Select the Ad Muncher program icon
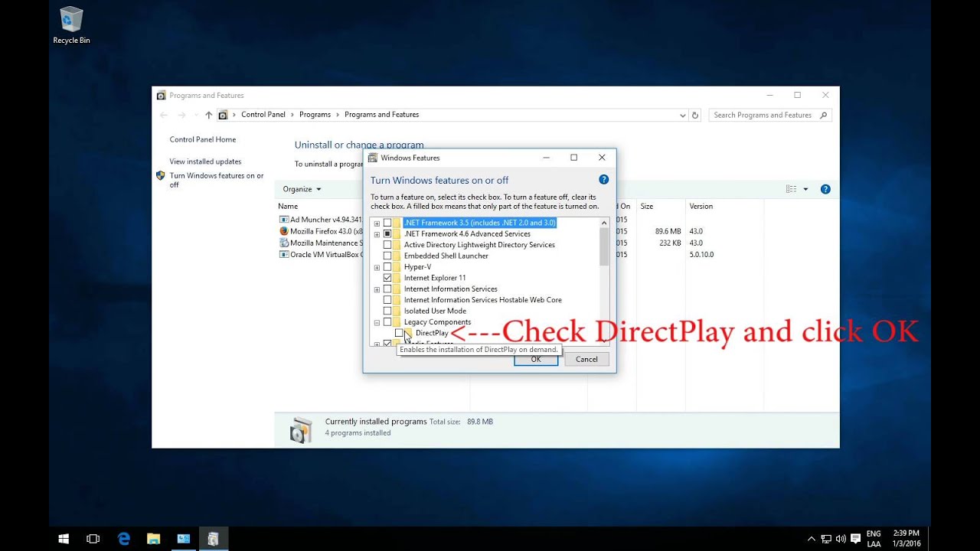 [x=283, y=220]
